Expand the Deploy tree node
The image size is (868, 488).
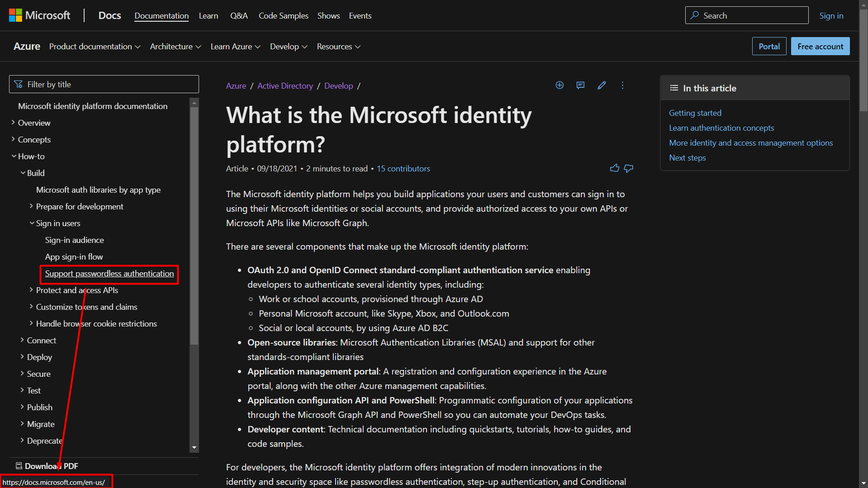click(x=22, y=357)
